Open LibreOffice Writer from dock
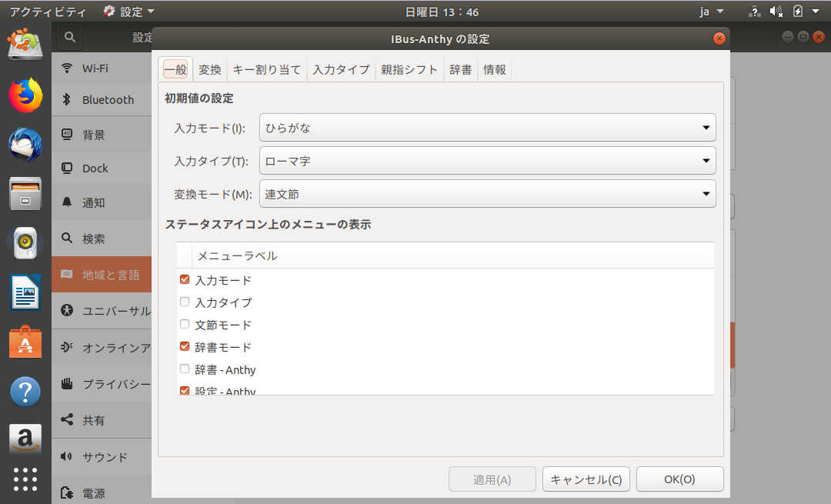 point(25,292)
